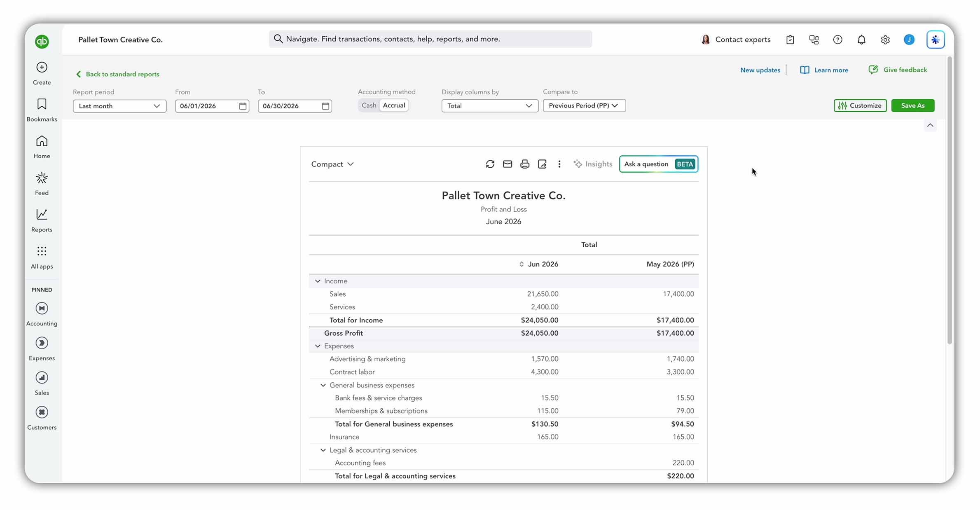Launch the Intuit Assist sparkle icon
This screenshot has width=980, height=510.
point(935,40)
